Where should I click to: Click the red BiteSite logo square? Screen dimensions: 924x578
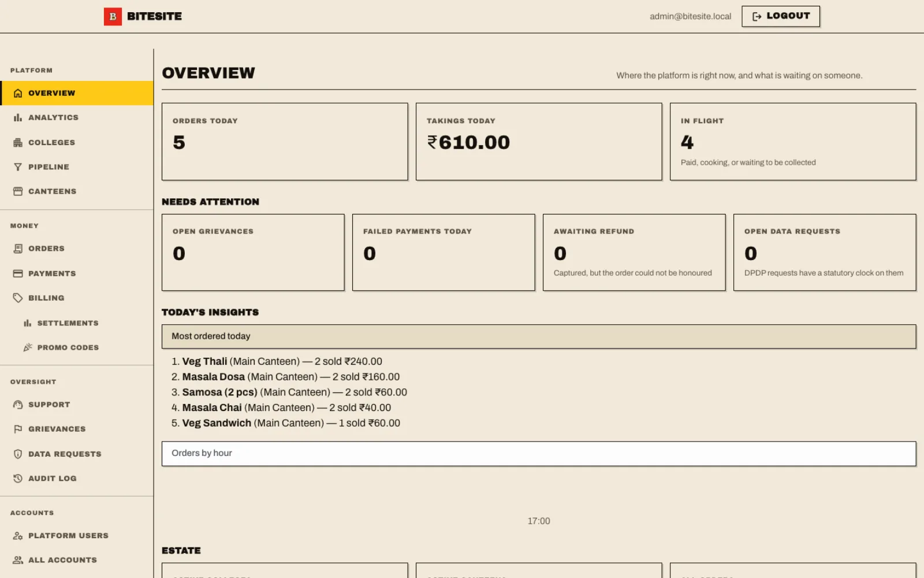tap(113, 16)
